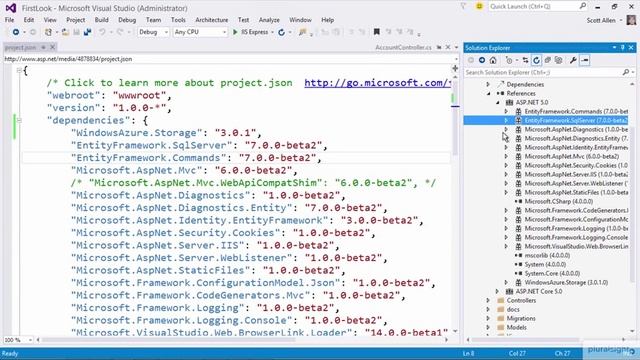Click the search magnifier in Solution Explorer
The image size is (640, 360).
coord(625,72)
